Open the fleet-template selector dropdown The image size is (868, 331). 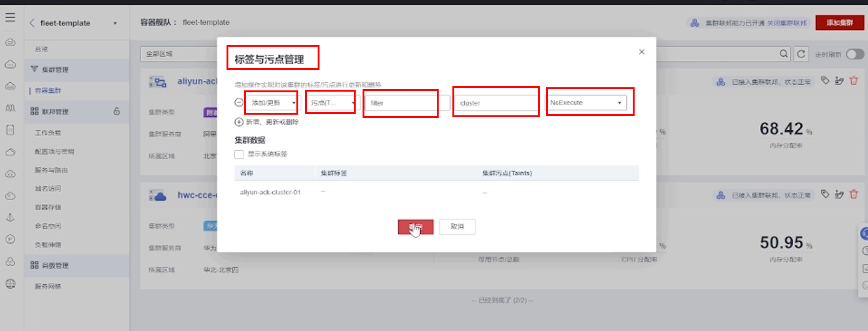click(x=115, y=23)
